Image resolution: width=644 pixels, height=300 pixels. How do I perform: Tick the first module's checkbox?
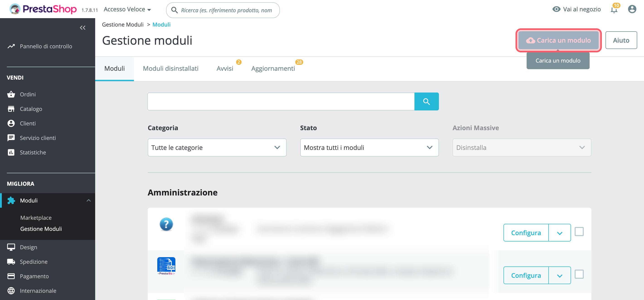(579, 232)
